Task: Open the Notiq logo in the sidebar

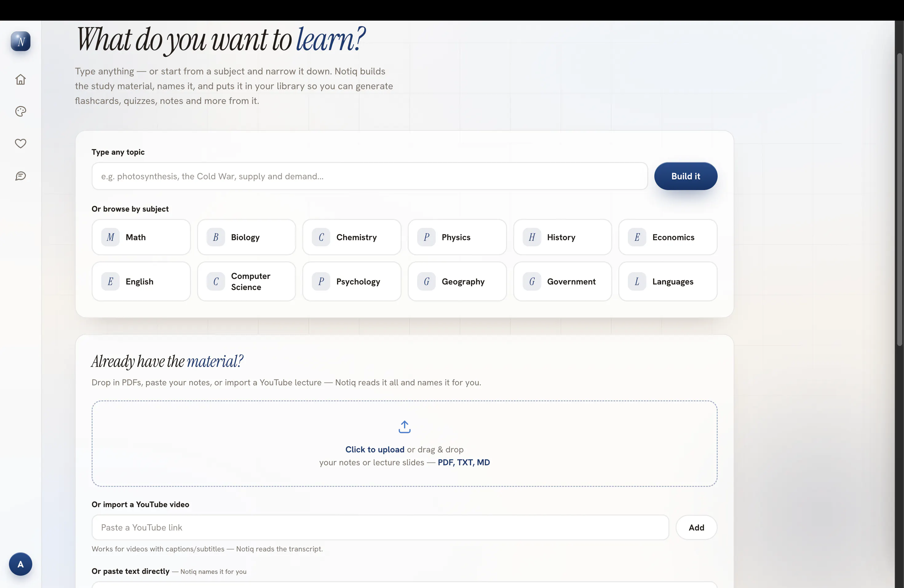Action: coord(21,41)
